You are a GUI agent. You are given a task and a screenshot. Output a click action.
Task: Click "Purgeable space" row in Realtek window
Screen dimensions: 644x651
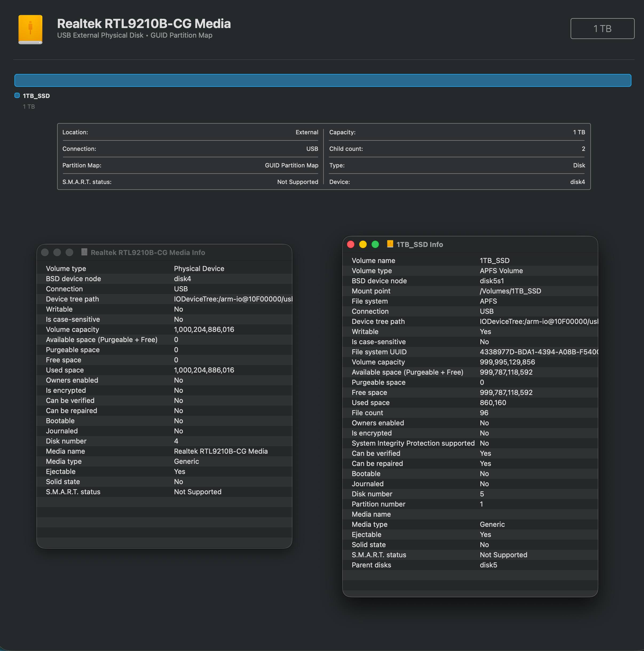tap(164, 350)
